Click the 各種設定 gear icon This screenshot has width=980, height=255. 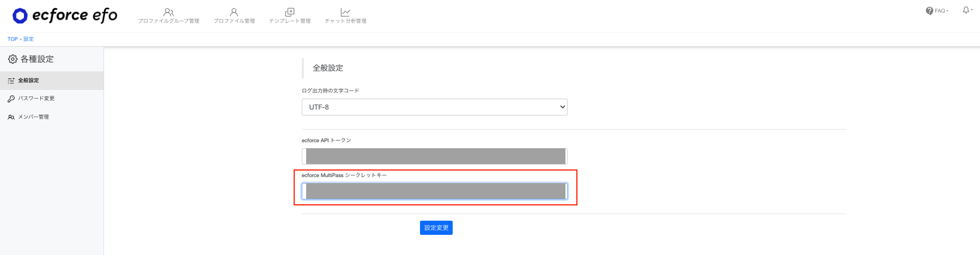click(13, 59)
